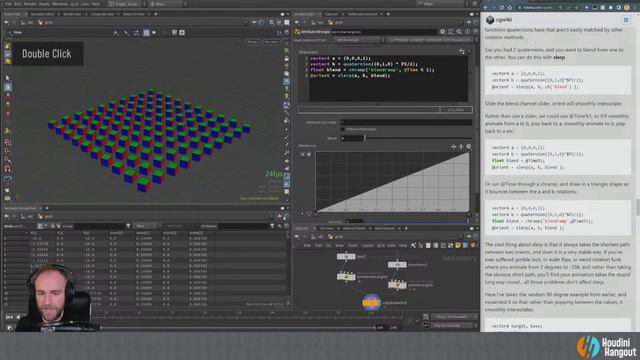This screenshot has width=640, height=360.
Task: Click the parameter pane search magnifier icon
Action: 459,31
